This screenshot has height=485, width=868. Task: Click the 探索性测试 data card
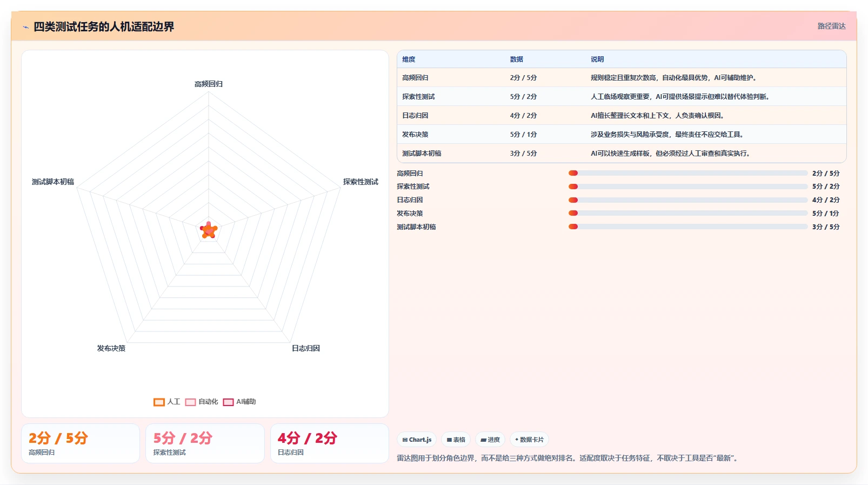[x=205, y=443]
